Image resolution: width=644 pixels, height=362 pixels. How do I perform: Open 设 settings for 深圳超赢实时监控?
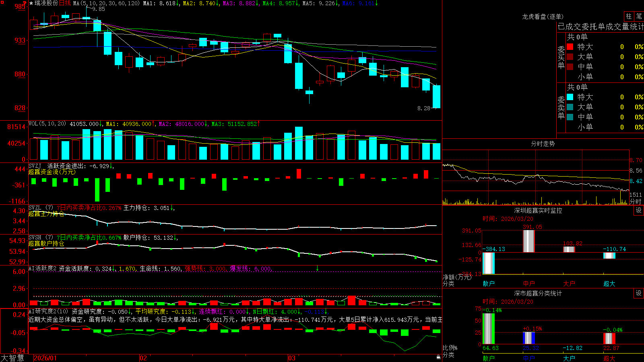pos(639,210)
